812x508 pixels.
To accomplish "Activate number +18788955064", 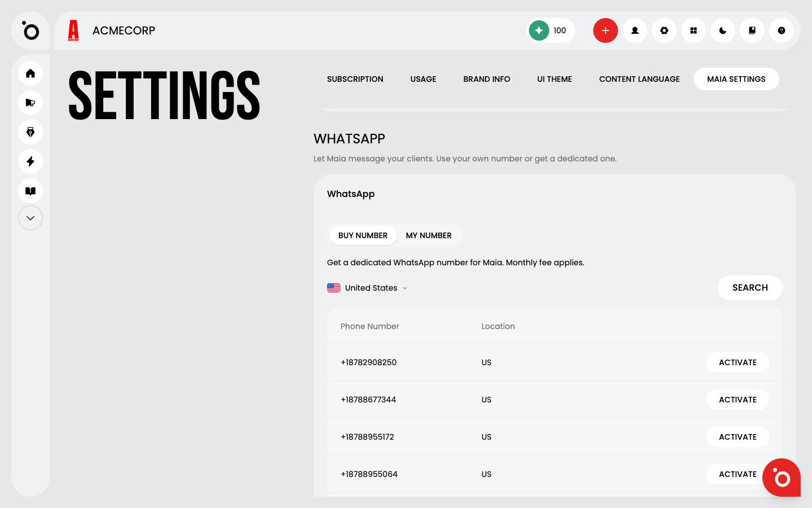I will pos(738,474).
